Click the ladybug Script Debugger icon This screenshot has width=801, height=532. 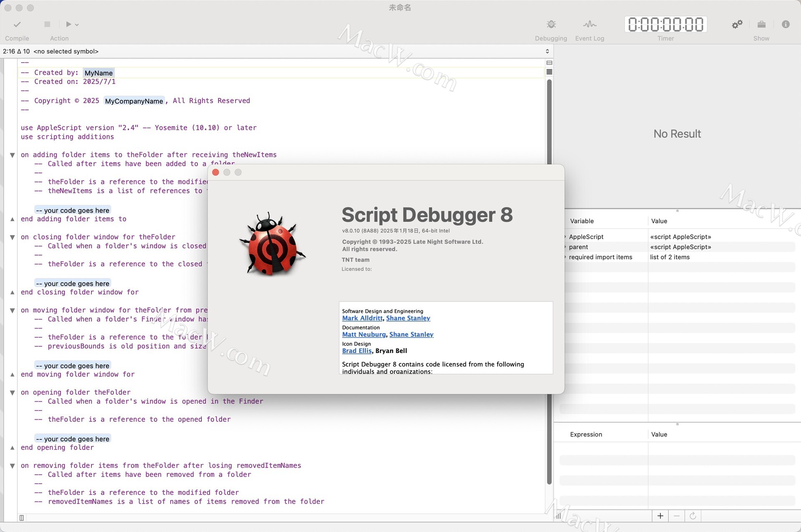tap(272, 244)
